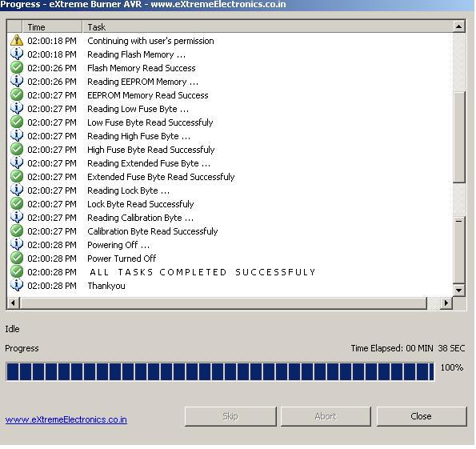Click the vertical scrollbar thumb in the log list
This screenshot has width=476, height=449.
pyautogui.click(x=459, y=137)
